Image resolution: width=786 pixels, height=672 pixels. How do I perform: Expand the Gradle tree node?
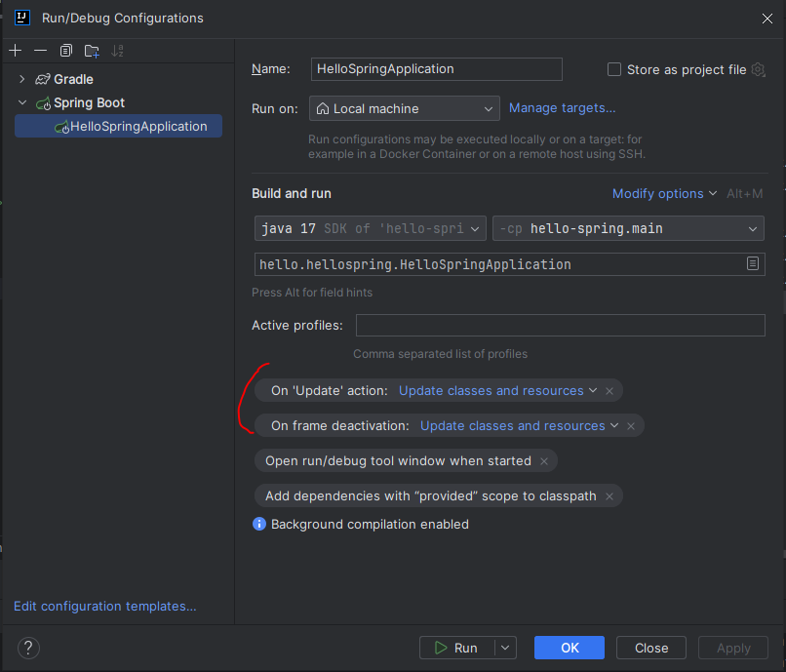(21, 79)
